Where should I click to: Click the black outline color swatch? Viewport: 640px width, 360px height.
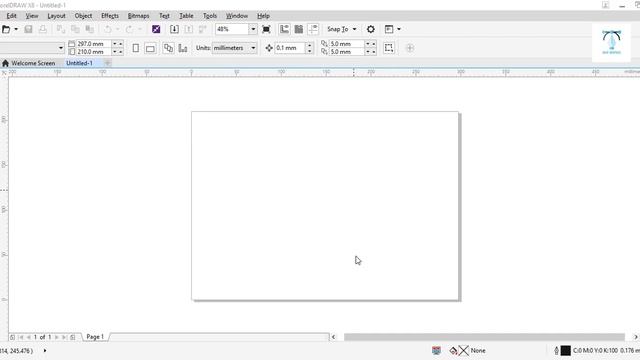pos(566,351)
